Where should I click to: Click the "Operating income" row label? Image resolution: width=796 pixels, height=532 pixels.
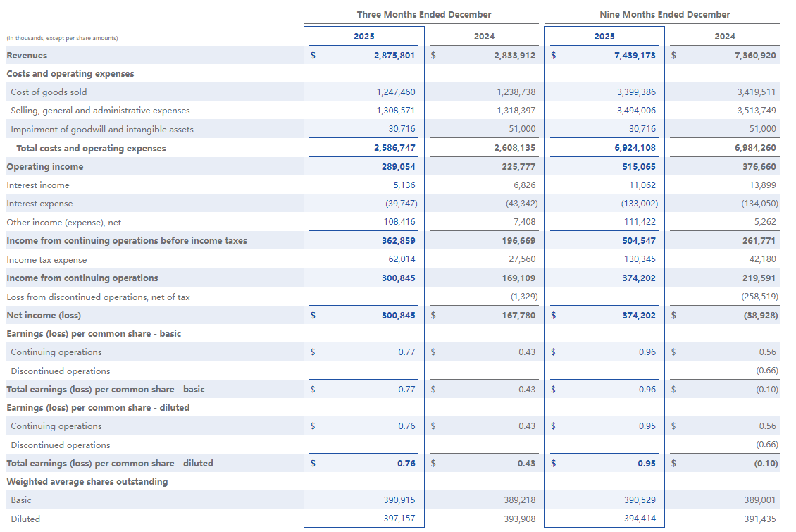coord(44,167)
